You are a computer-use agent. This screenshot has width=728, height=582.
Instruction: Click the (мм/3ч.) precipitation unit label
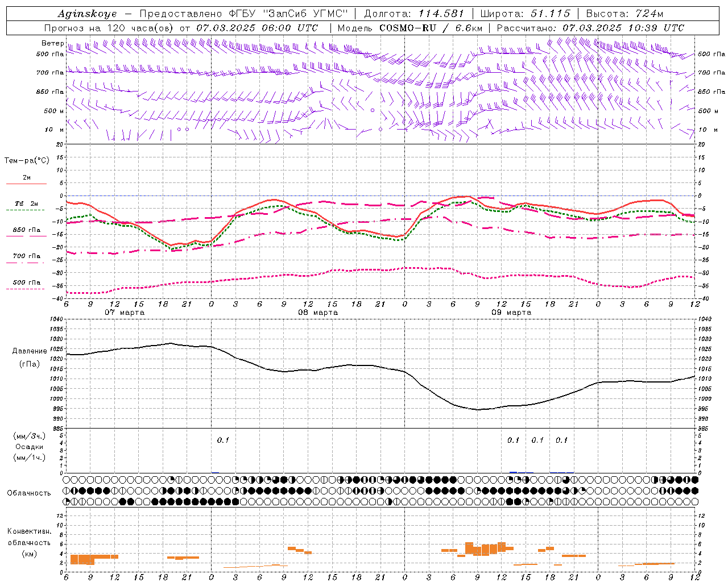[29, 436]
